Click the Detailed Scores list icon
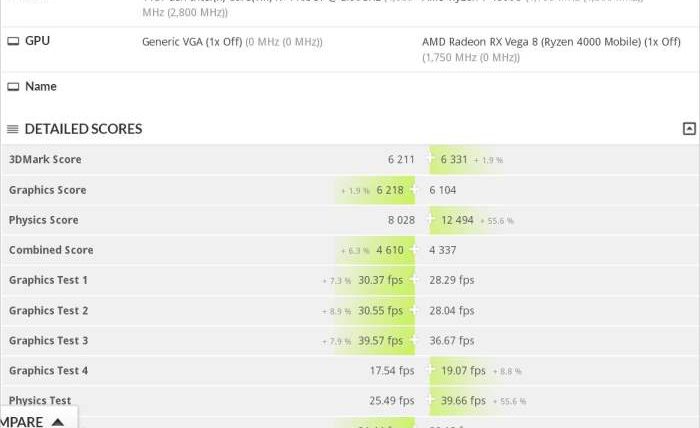The height and width of the screenshot is (428, 700). (13, 129)
